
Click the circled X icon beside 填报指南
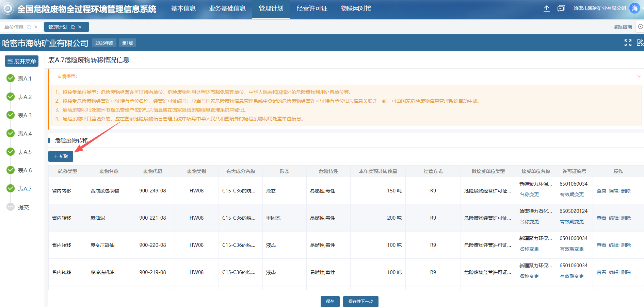click(x=640, y=27)
